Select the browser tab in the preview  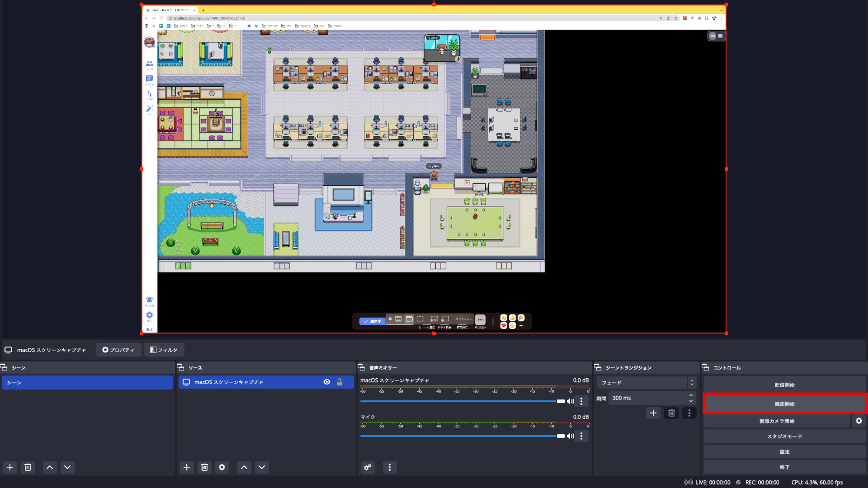[x=171, y=10]
